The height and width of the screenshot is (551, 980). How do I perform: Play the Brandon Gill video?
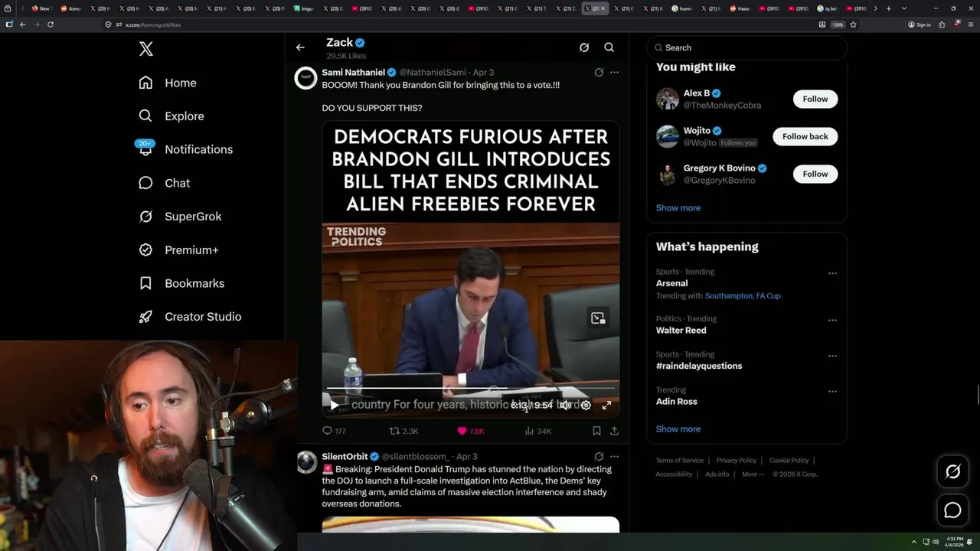(x=334, y=406)
